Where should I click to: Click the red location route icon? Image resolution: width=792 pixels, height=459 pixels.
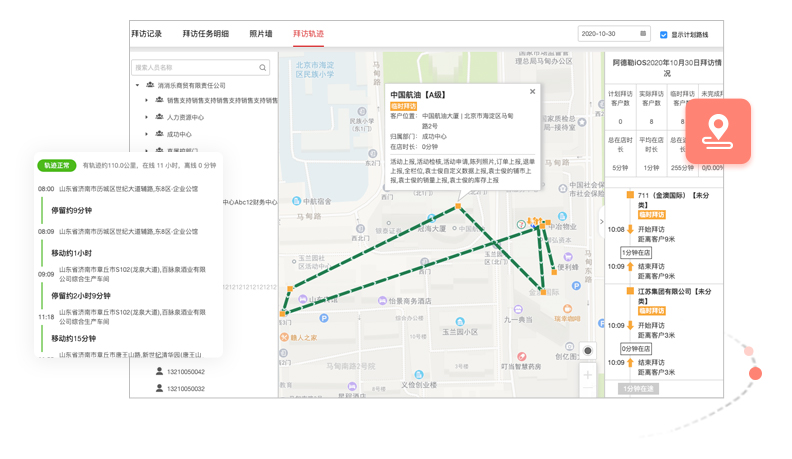(x=717, y=131)
